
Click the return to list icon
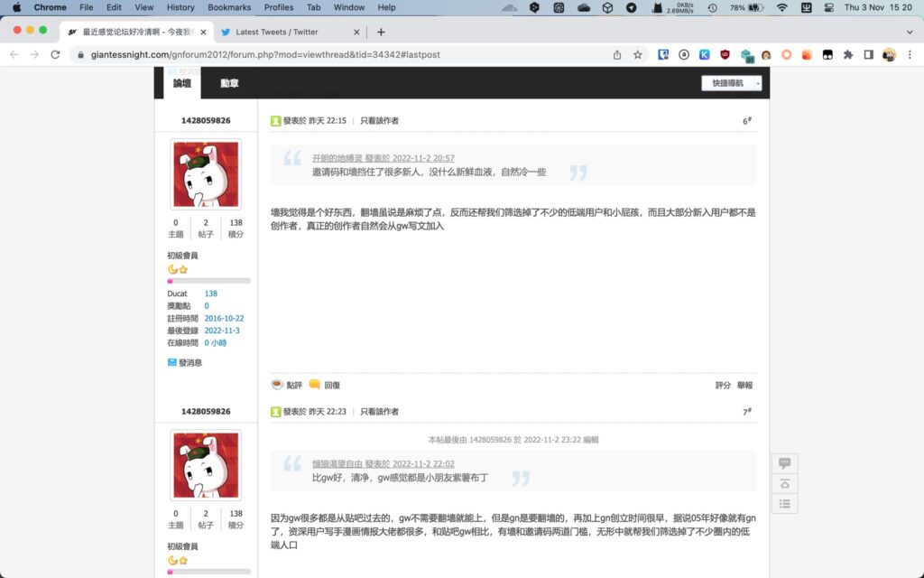pyautogui.click(x=784, y=503)
